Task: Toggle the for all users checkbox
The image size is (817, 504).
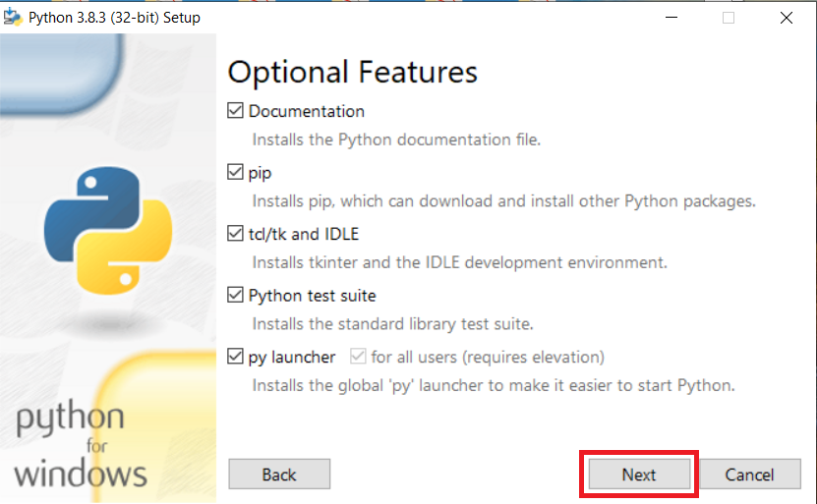Action: (x=358, y=356)
